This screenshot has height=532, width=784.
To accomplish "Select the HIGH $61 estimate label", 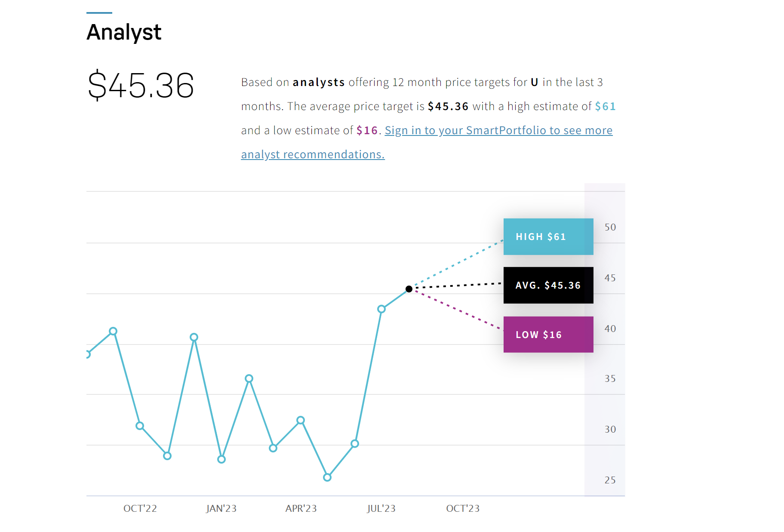I will click(x=548, y=237).
